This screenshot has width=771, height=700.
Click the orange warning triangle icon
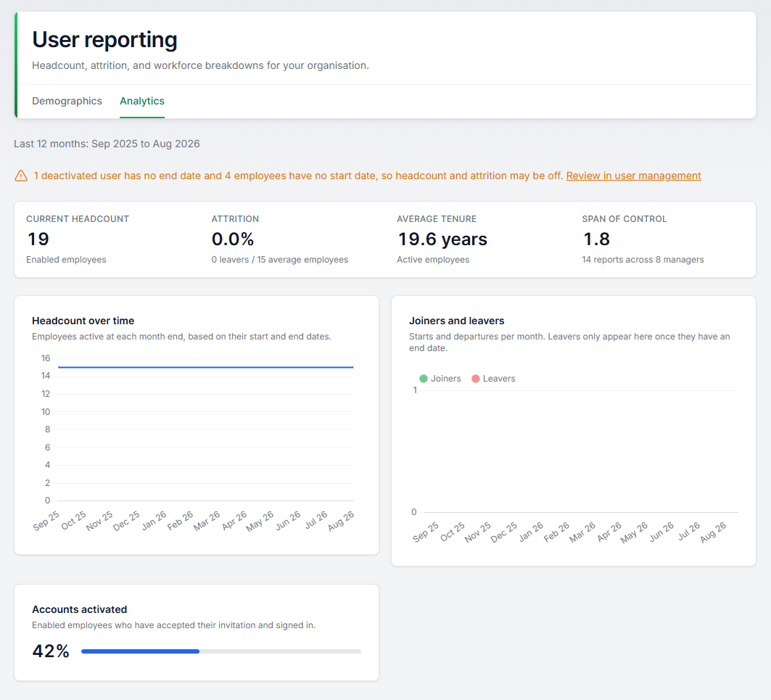tap(21, 176)
